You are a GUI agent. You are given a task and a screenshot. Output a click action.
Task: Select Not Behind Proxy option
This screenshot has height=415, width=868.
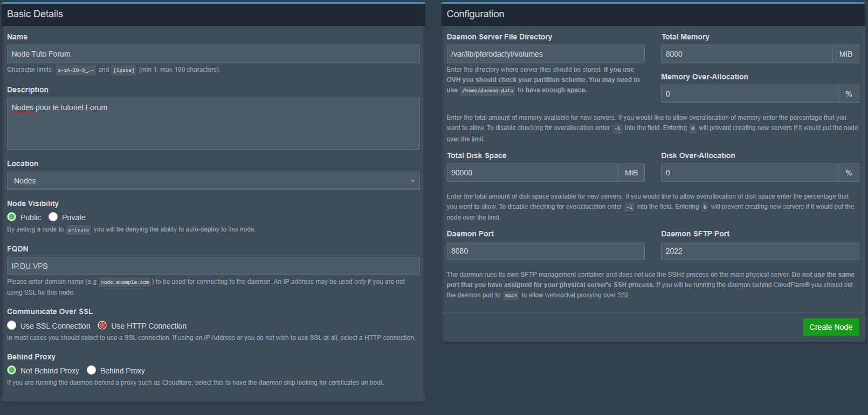[12, 370]
